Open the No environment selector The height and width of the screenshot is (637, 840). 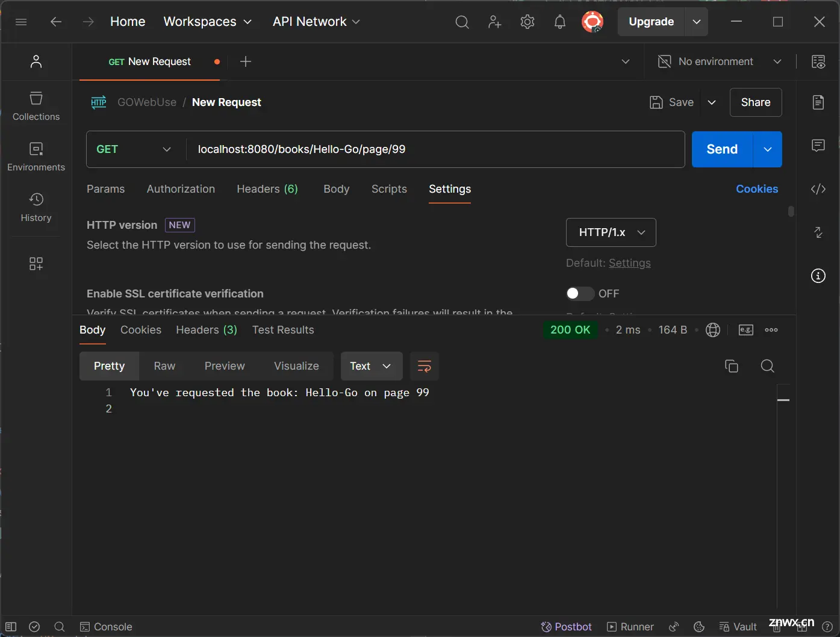(x=720, y=61)
